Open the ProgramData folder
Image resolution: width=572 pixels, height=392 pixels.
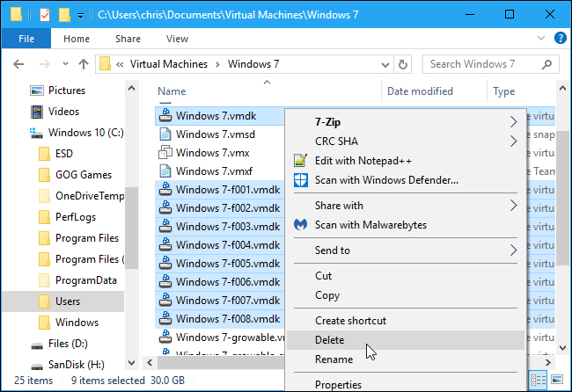point(77,280)
